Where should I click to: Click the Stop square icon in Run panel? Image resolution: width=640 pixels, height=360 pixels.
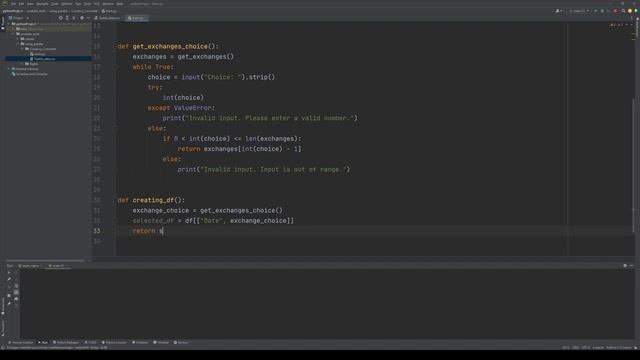(x=9, y=296)
